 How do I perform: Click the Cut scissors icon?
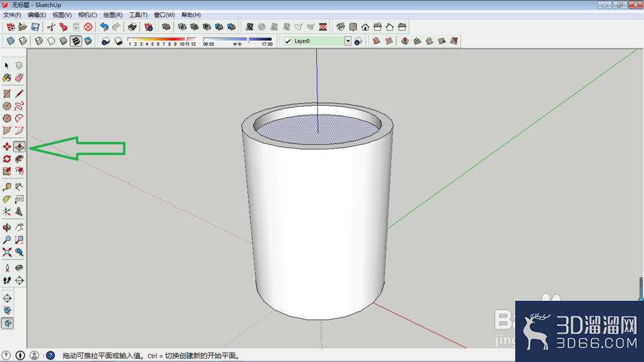pos(51,27)
